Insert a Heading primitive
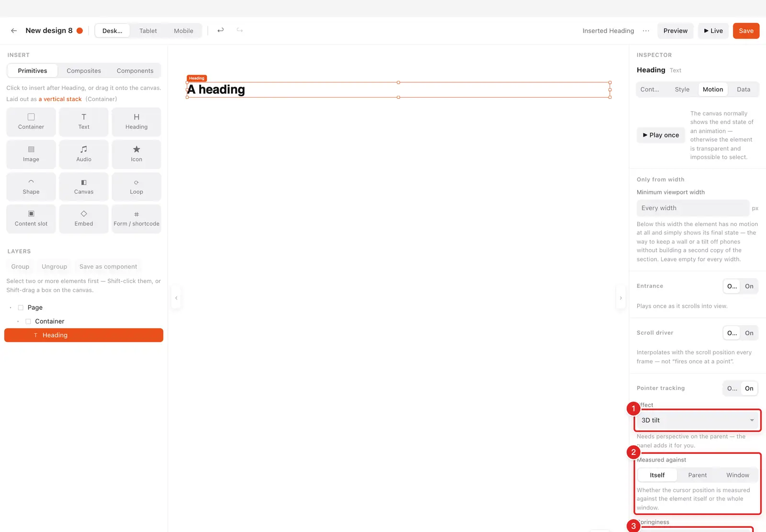Screen dimensions: 766x532 (136, 122)
